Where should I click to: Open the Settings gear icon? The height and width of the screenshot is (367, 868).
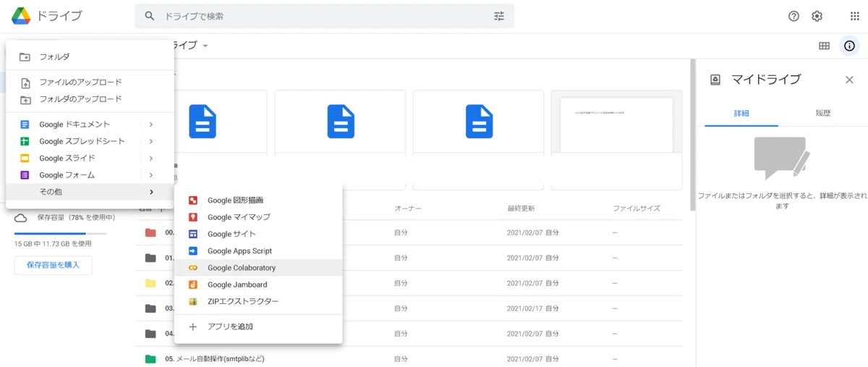pyautogui.click(x=817, y=16)
